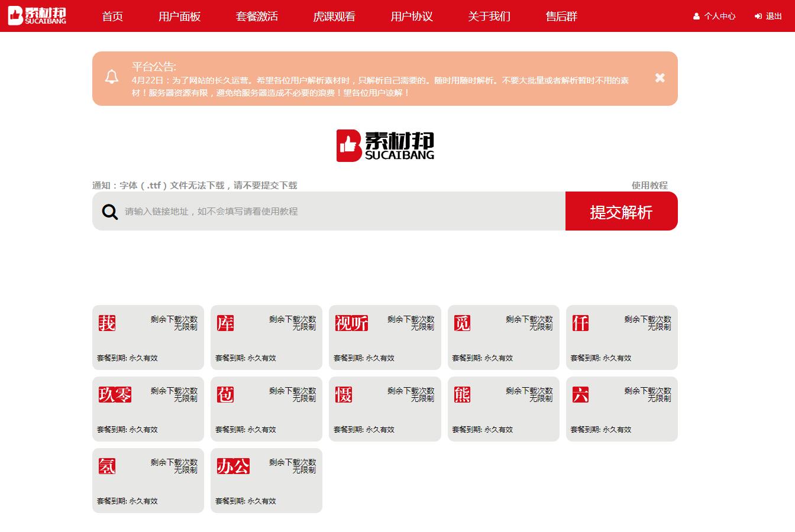The height and width of the screenshot is (532, 795).
Task: Click the 觅 site icon
Action: point(462,323)
